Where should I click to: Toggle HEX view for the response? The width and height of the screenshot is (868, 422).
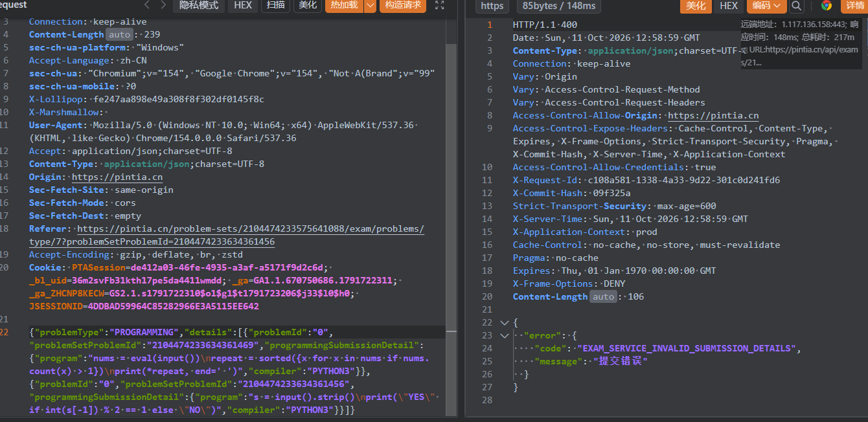point(729,6)
